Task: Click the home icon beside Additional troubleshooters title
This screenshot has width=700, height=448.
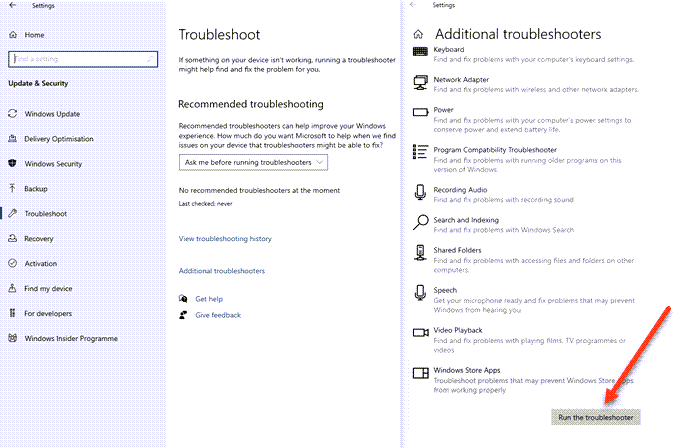Action: click(x=418, y=34)
